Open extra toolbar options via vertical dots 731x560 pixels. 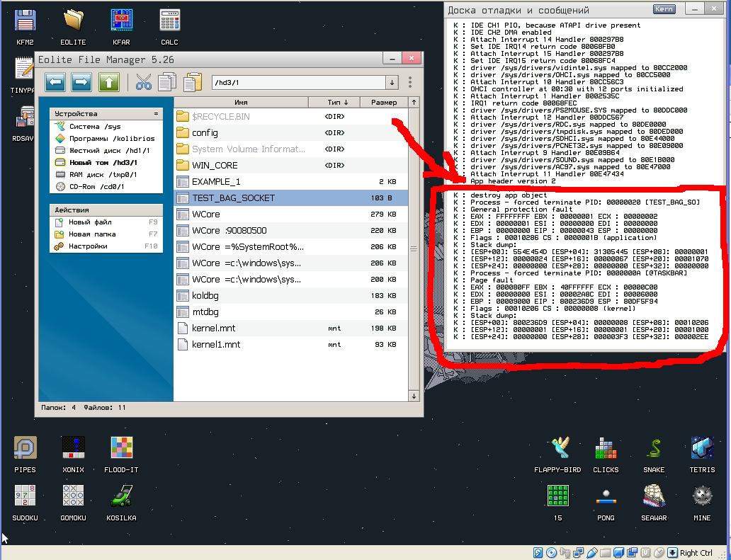coord(411,82)
